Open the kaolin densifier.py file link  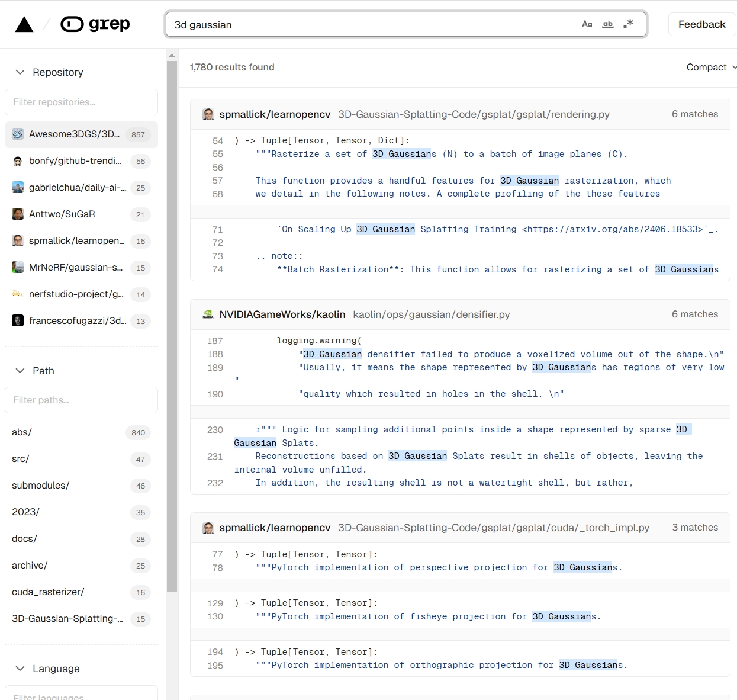431,315
